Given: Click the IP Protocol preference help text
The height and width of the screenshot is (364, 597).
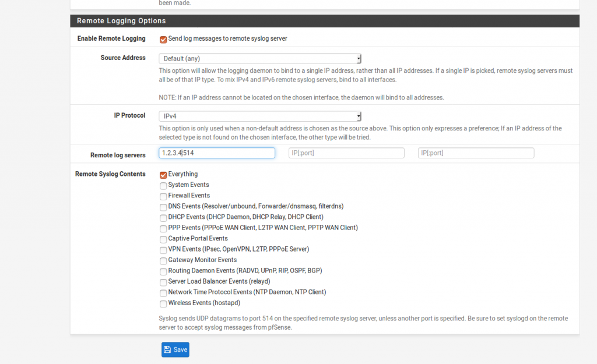Looking at the screenshot, I should coord(360,133).
